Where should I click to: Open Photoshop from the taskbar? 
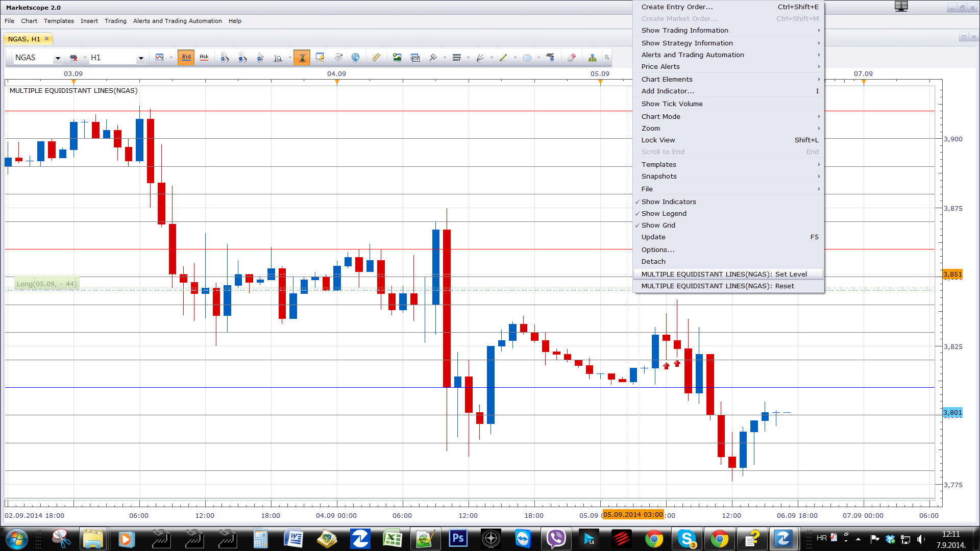458,538
